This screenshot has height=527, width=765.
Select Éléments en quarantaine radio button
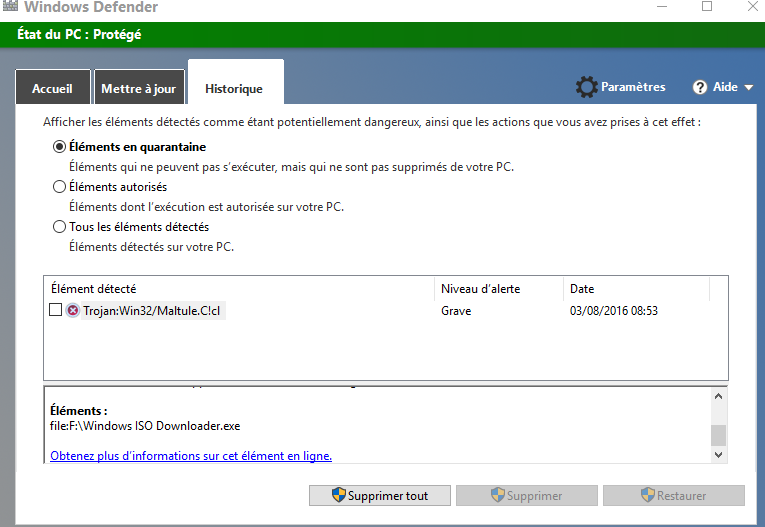pyautogui.click(x=60, y=147)
